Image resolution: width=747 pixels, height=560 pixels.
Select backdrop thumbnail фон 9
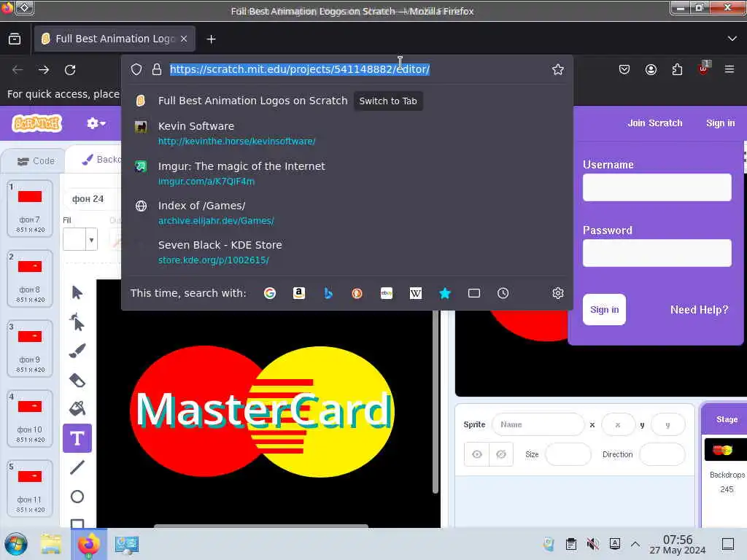point(29,348)
